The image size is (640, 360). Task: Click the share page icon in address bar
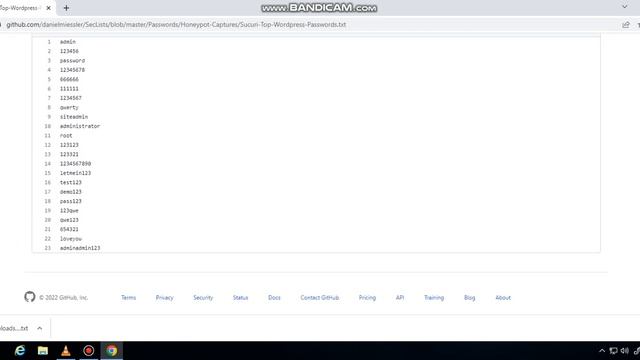626,25
